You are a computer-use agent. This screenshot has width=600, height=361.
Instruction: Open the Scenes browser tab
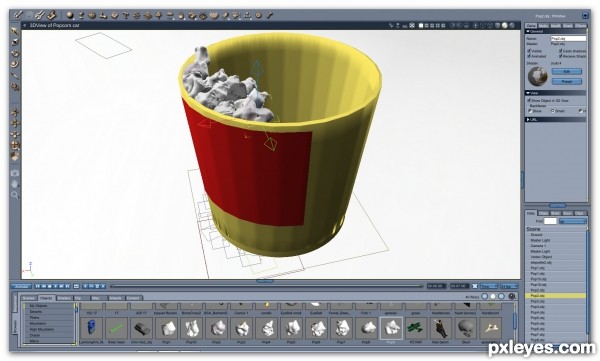tap(29, 298)
